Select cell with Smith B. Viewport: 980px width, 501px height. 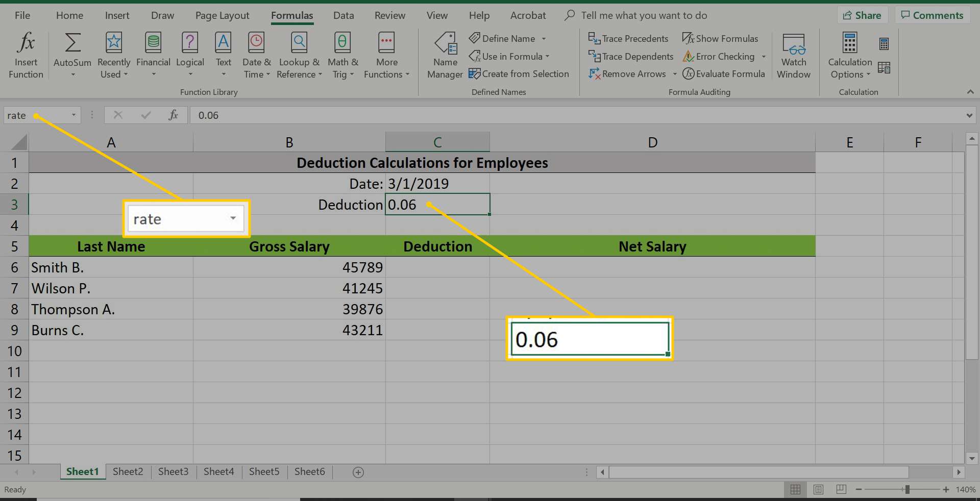click(x=111, y=267)
